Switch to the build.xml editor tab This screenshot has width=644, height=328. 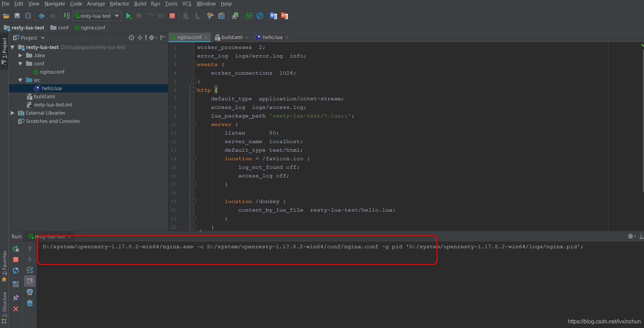[x=232, y=37]
